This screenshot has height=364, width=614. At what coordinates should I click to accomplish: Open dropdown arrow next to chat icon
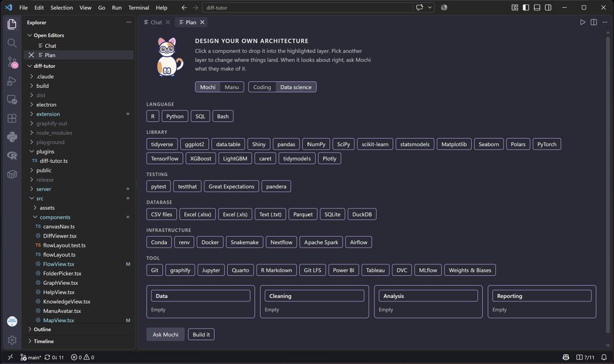tap(430, 7)
